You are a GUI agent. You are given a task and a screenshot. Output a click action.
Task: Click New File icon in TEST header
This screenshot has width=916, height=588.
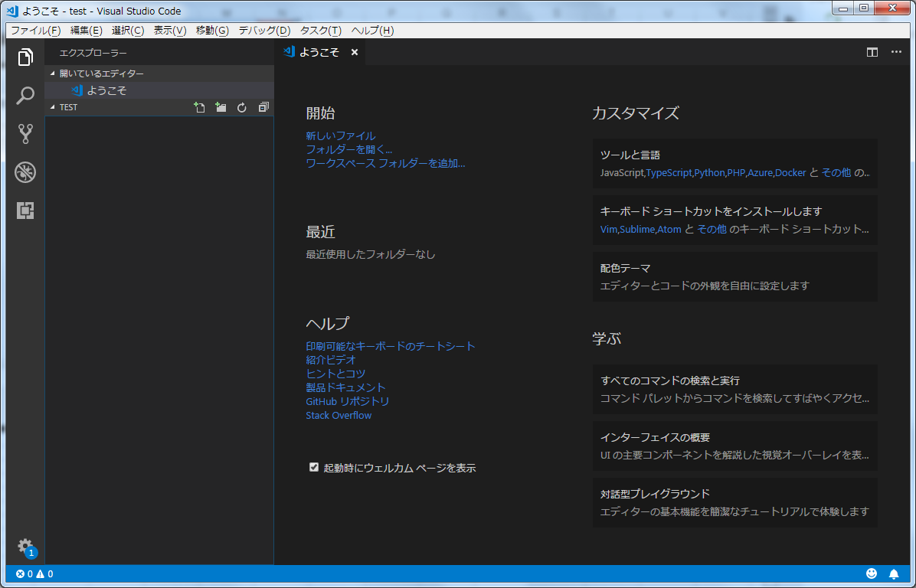[199, 108]
